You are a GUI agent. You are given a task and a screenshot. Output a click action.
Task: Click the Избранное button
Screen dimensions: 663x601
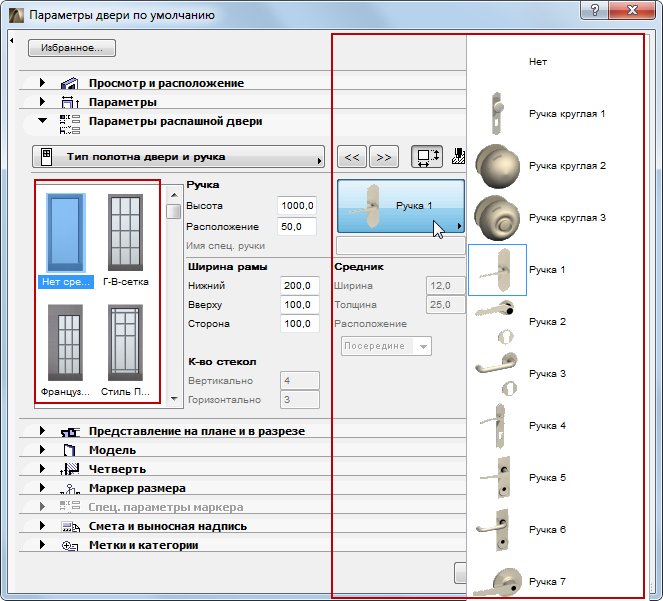[72, 48]
